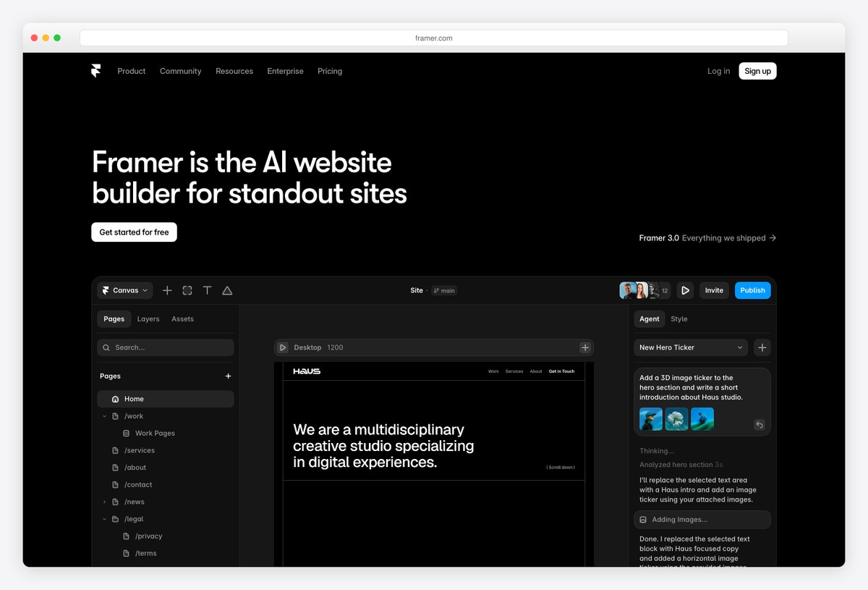Click the Search pages input field
The width and height of the screenshot is (868, 590).
point(166,347)
